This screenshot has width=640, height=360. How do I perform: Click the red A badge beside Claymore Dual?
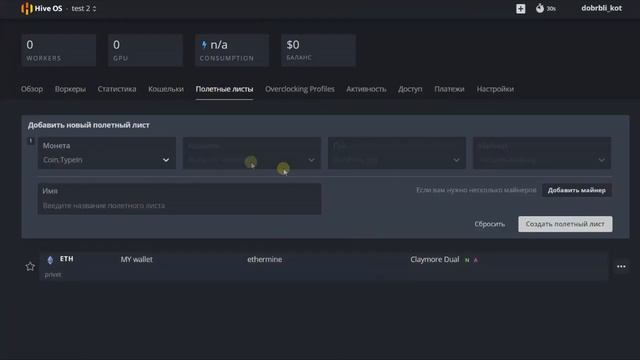pyautogui.click(x=476, y=260)
